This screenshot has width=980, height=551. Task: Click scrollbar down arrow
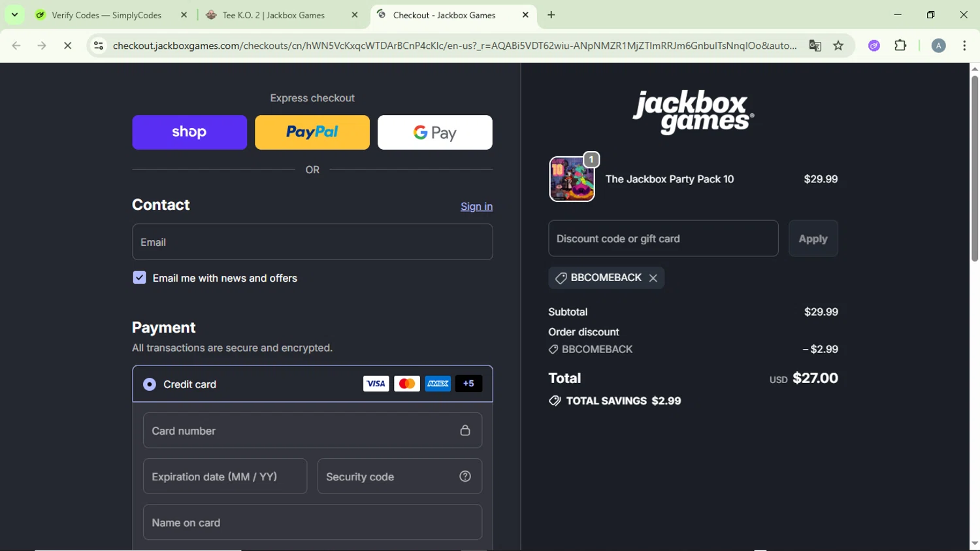pos(974,544)
